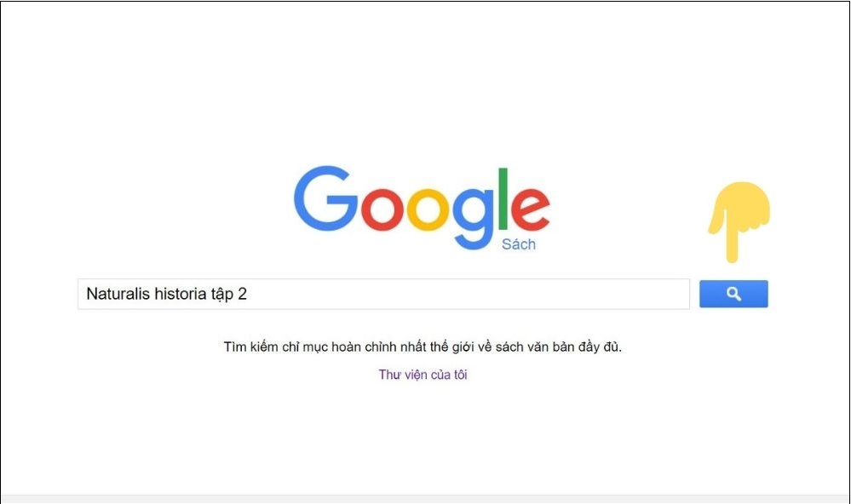Click the red letter e in logo
Image resolution: width=851 pixels, height=504 pixels.
530,209
